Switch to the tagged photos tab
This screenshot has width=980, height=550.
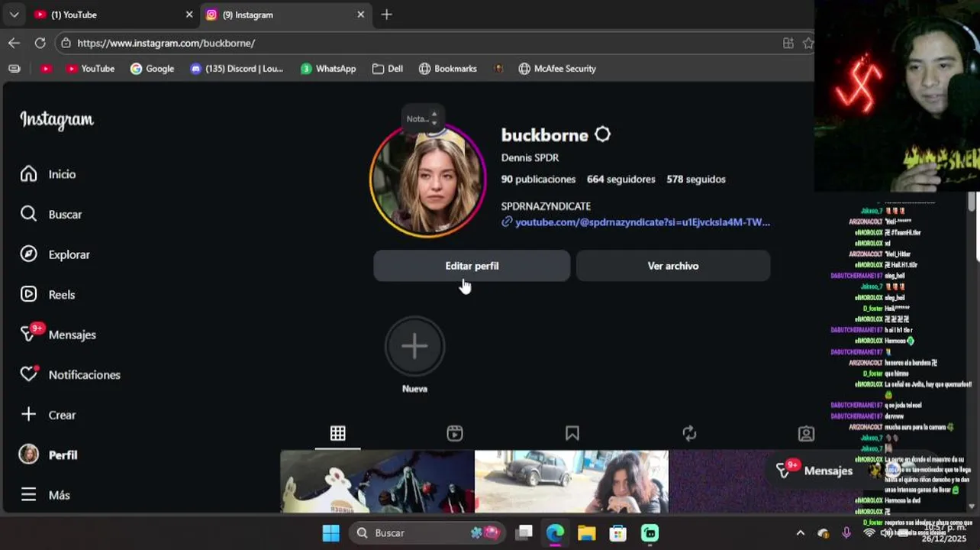coord(806,433)
